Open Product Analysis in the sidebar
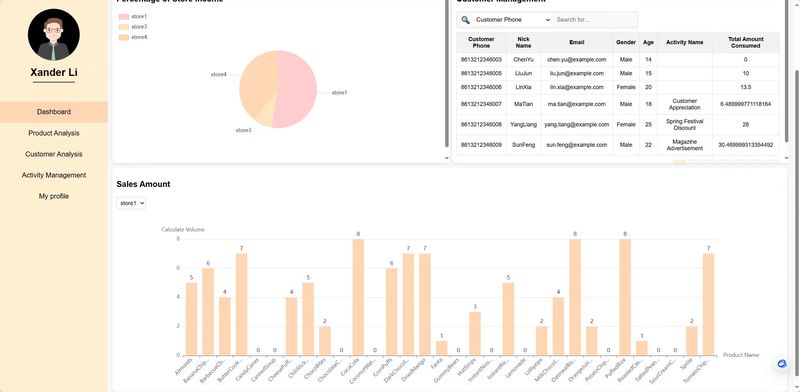 pos(54,133)
